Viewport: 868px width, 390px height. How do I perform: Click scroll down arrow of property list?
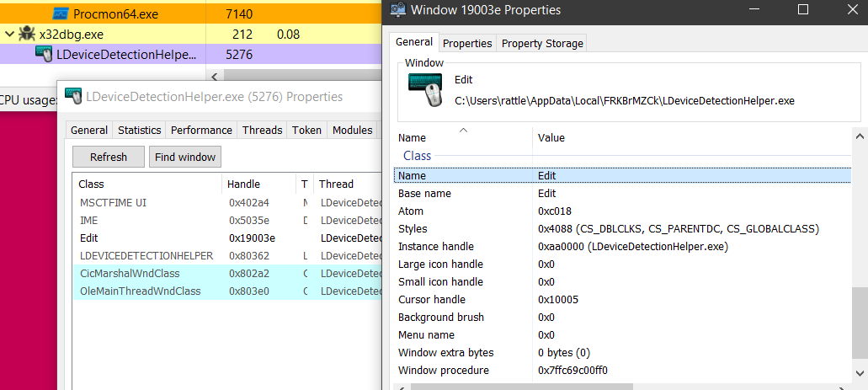pos(859,373)
